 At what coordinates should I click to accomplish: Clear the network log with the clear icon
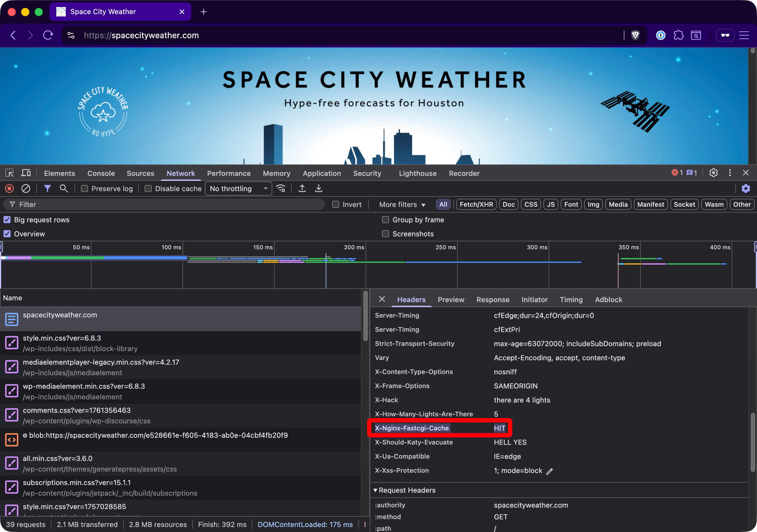26,188
